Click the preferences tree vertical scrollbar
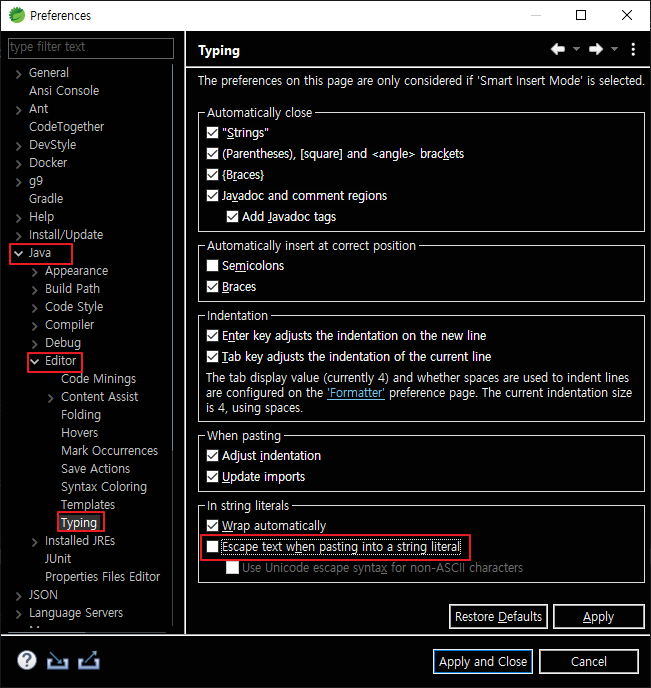This screenshot has width=651, height=688. [x=173, y=259]
